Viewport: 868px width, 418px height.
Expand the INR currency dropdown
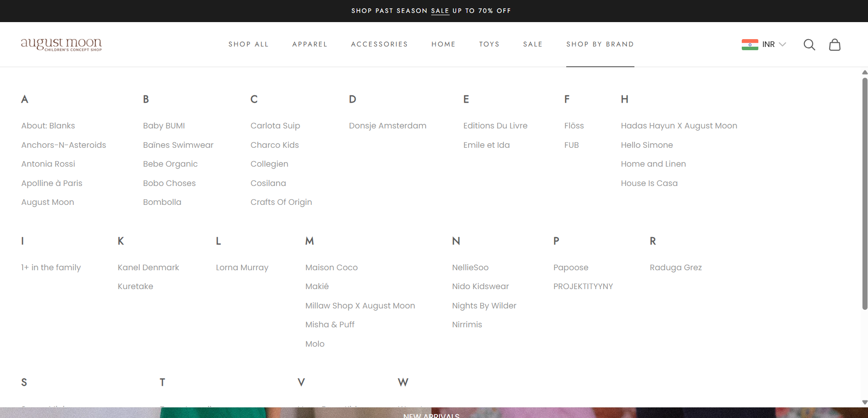[x=774, y=45]
